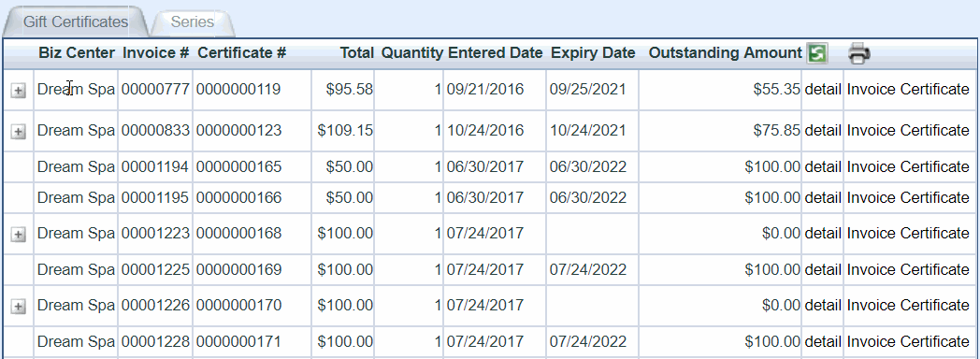Image resolution: width=980 pixels, height=359 pixels.
Task: Select the Gift Certificates tab
Action: 76,22
